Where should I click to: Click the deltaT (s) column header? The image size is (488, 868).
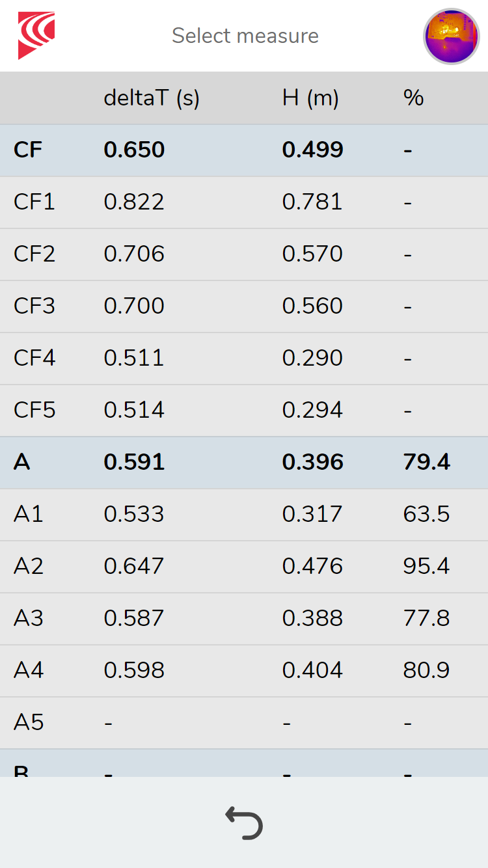[x=152, y=98]
